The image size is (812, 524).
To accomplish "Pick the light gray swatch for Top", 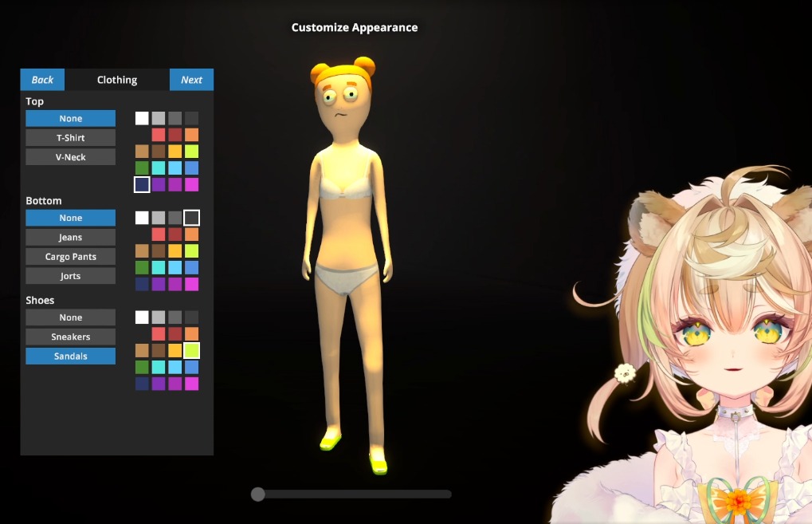I will (159, 118).
